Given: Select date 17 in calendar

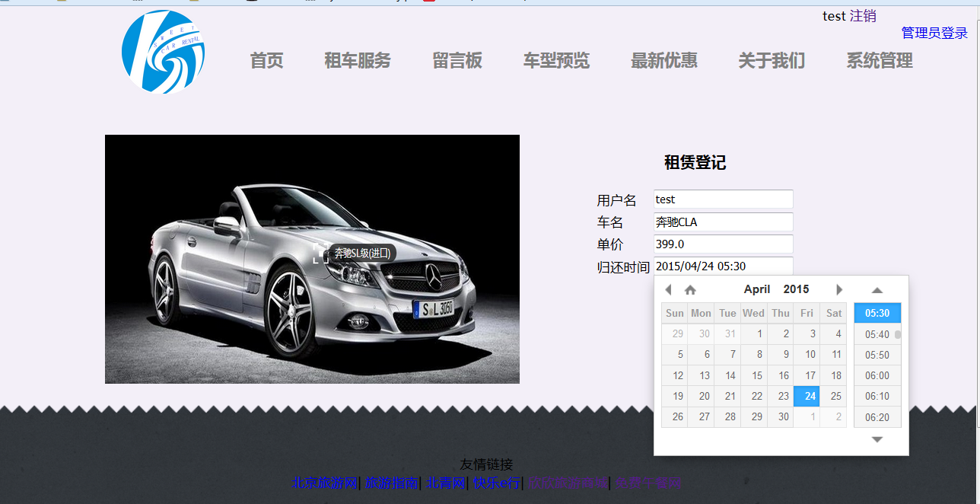Looking at the screenshot, I should pyautogui.click(x=807, y=375).
